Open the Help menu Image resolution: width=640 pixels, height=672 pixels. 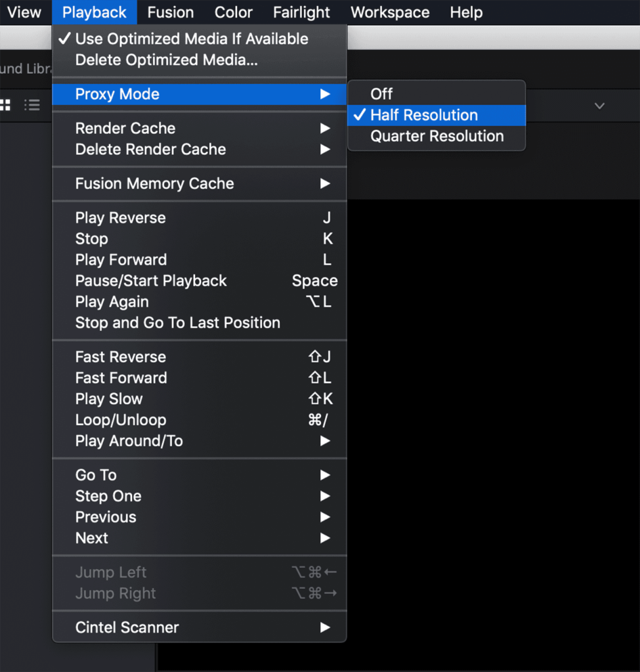click(x=467, y=12)
